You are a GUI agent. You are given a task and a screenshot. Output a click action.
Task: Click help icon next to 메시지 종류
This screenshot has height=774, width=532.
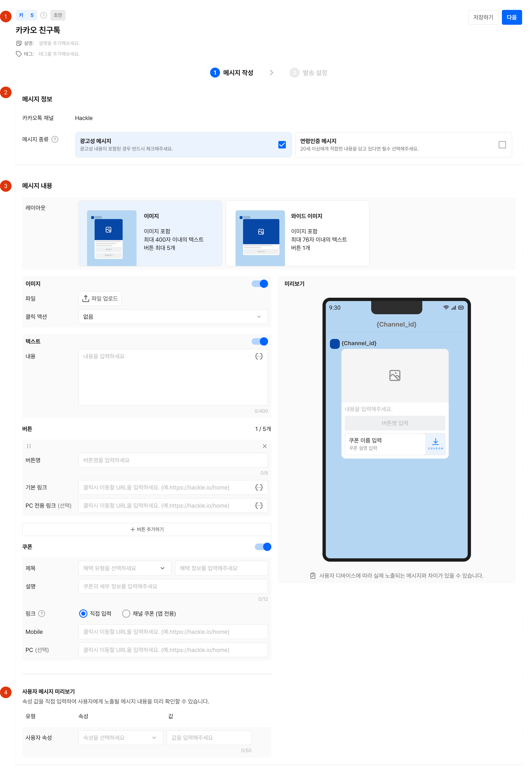(55, 139)
